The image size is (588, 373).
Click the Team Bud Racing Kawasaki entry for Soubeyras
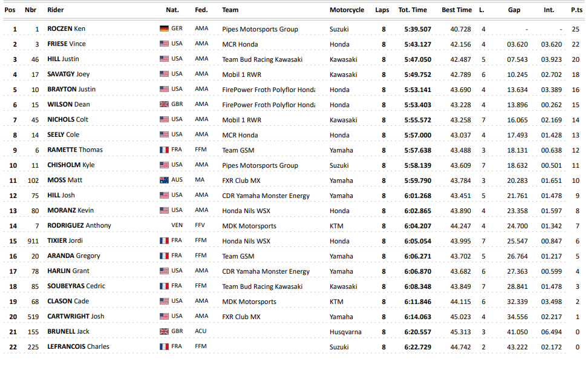coord(262,286)
